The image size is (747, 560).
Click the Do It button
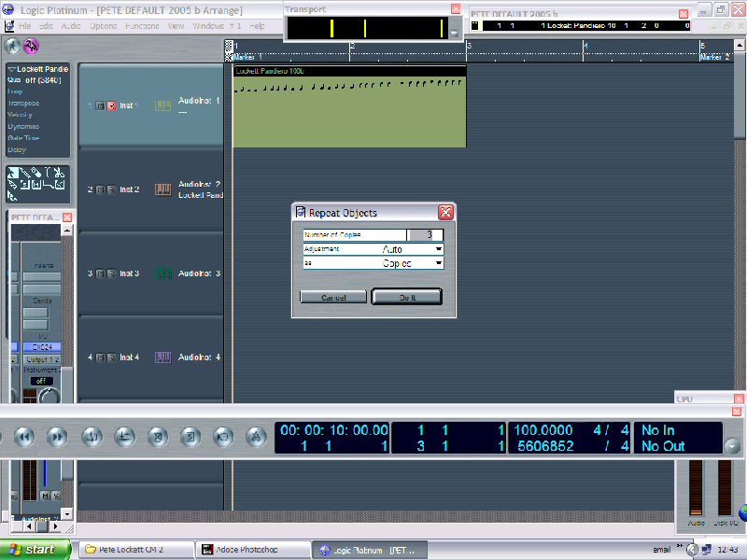pos(406,297)
